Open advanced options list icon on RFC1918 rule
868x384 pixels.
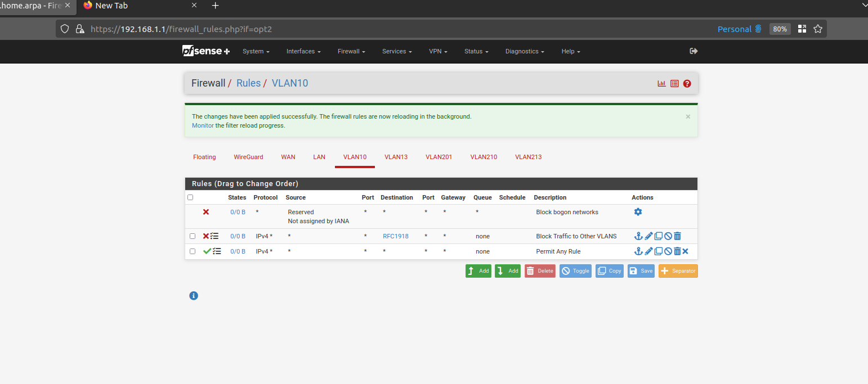click(x=215, y=236)
